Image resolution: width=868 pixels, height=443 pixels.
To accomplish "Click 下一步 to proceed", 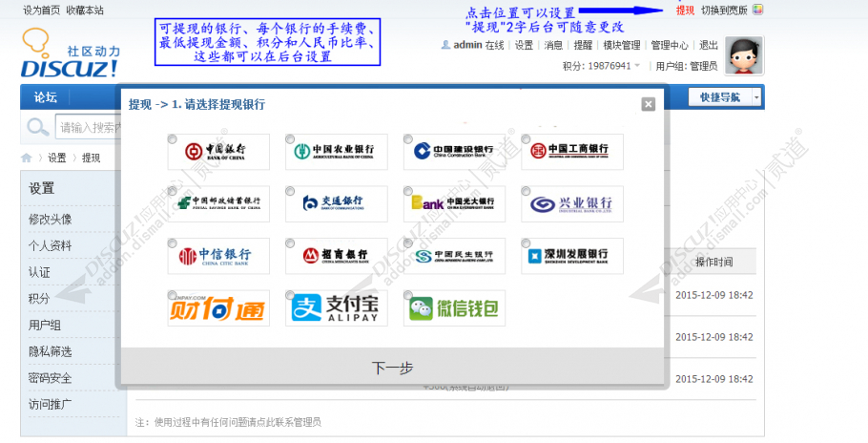I will (x=392, y=368).
